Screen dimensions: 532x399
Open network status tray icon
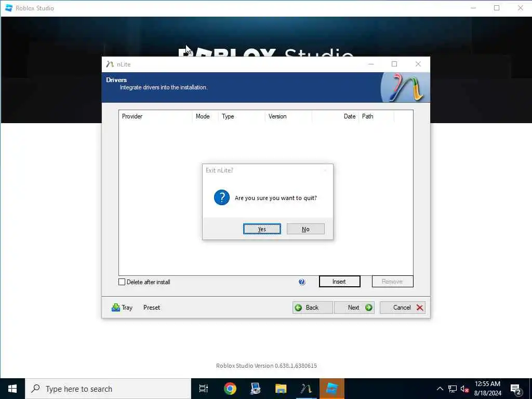point(453,389)
